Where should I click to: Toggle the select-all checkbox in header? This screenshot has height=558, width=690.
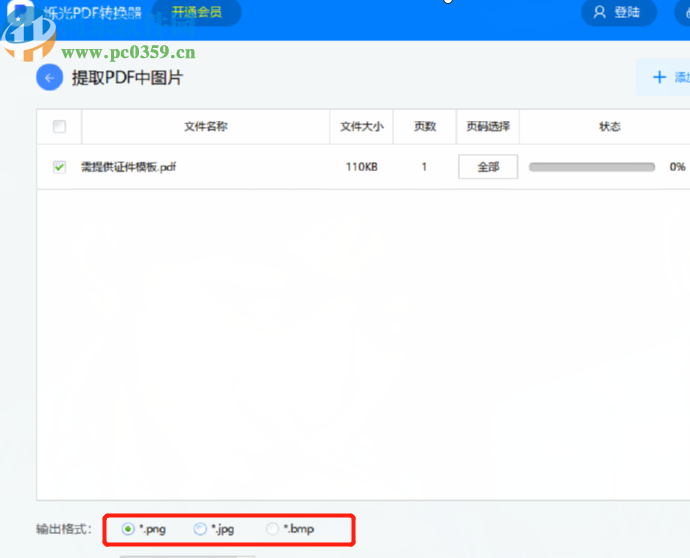coord(59,127)
